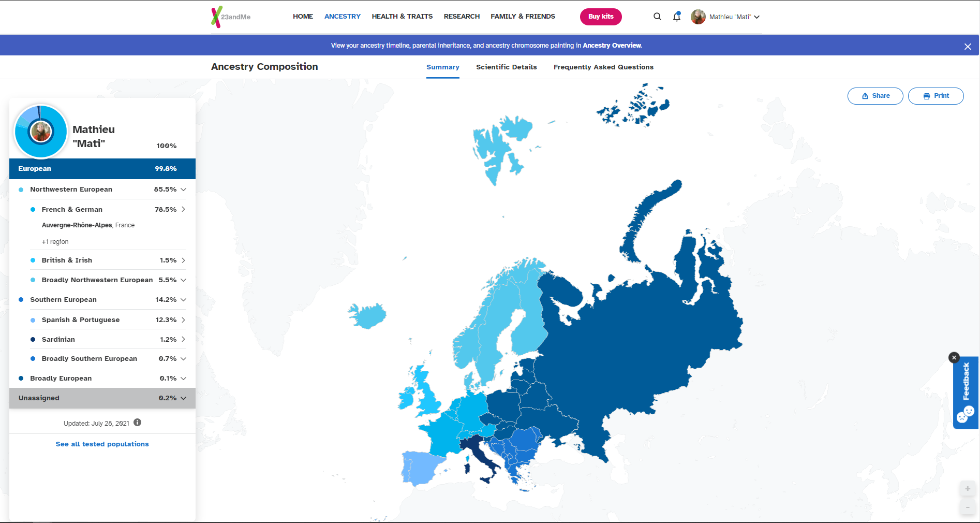Switch to Scientific Details tab
The height and width of the screenshot is (523, 980).
507,67
